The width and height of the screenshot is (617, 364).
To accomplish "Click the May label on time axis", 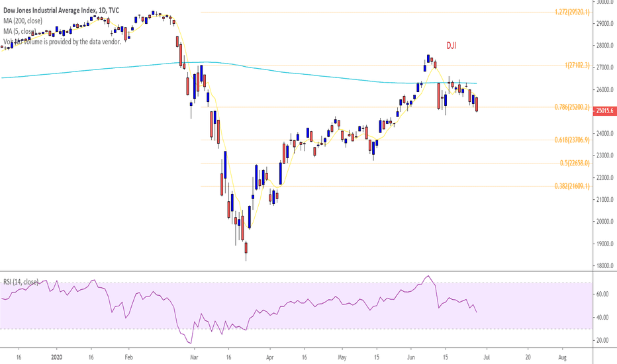I will [x=342, y=357].
